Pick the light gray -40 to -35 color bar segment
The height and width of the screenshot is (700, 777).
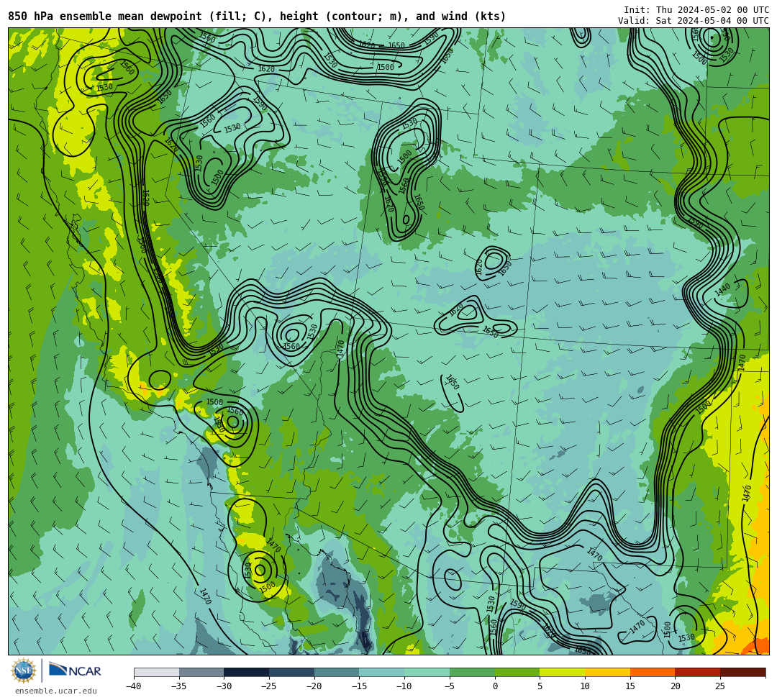coord(157,672)
